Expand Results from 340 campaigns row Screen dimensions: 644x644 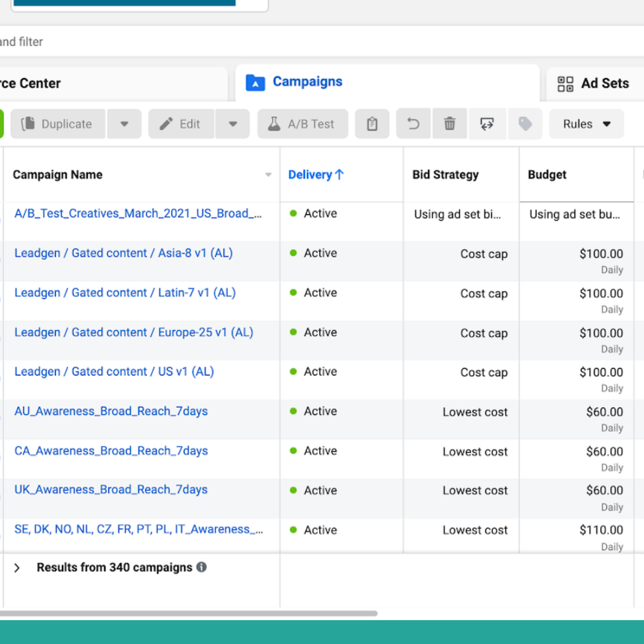pyautogui.click(x=17, y=568)
